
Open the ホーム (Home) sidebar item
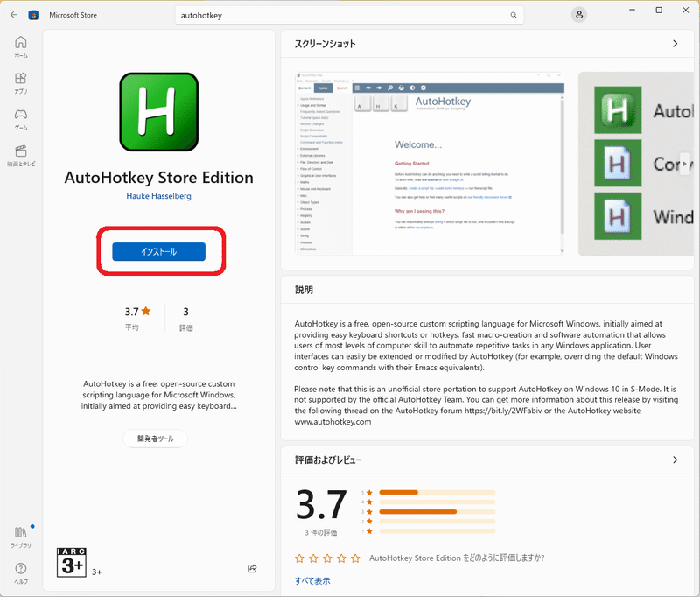[x=21, y=47]
